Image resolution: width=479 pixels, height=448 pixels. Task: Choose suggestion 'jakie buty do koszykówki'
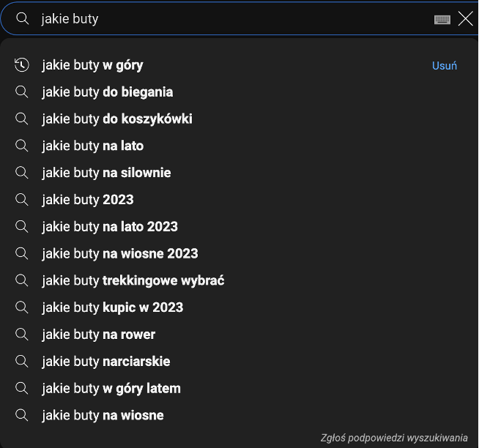point(117,119)
